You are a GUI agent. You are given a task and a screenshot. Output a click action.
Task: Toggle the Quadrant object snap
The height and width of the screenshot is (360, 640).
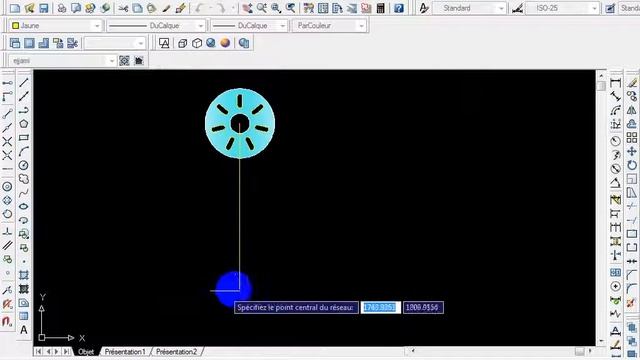tap(7, 200)
